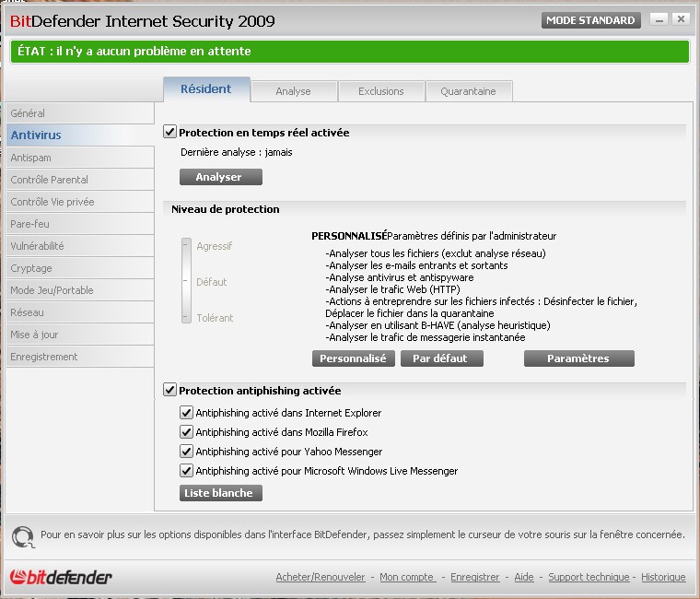700x599 pixels.
Task: Open the Mon compte link
Action: tap(407, 577)
